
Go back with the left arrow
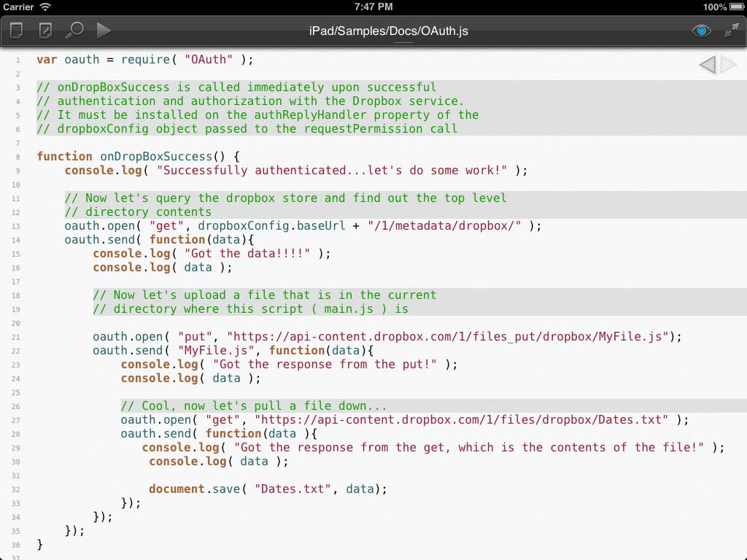tap(708, 65)
